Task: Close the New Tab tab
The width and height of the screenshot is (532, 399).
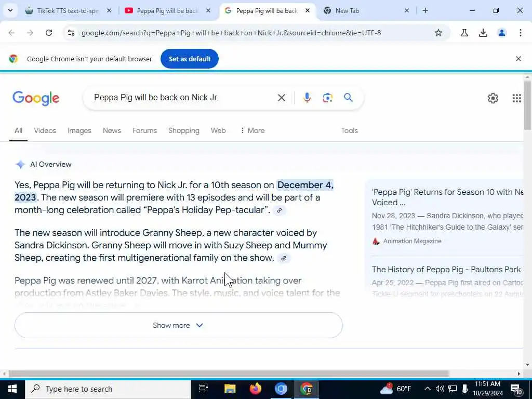Action: click(x=407, y=10)
